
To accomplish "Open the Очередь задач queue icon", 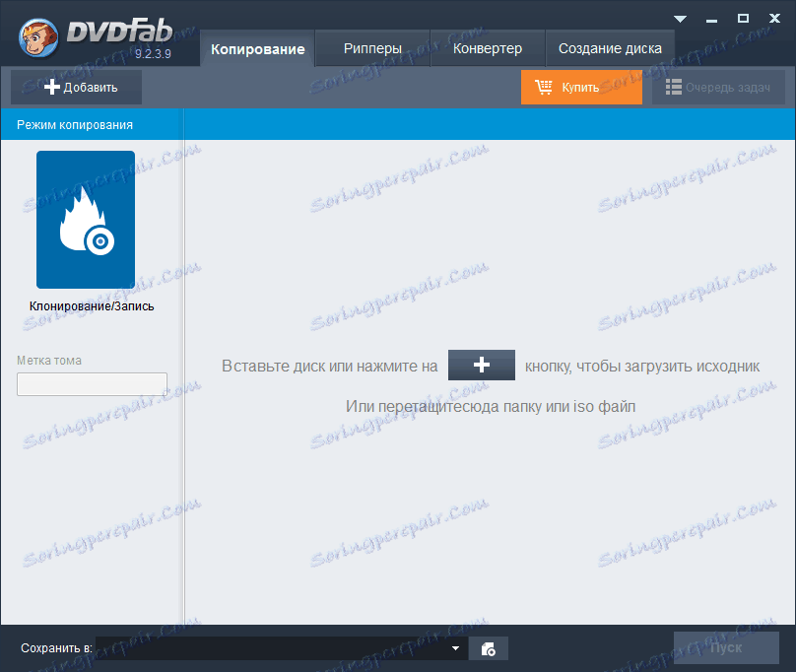I will click(674, 87).
